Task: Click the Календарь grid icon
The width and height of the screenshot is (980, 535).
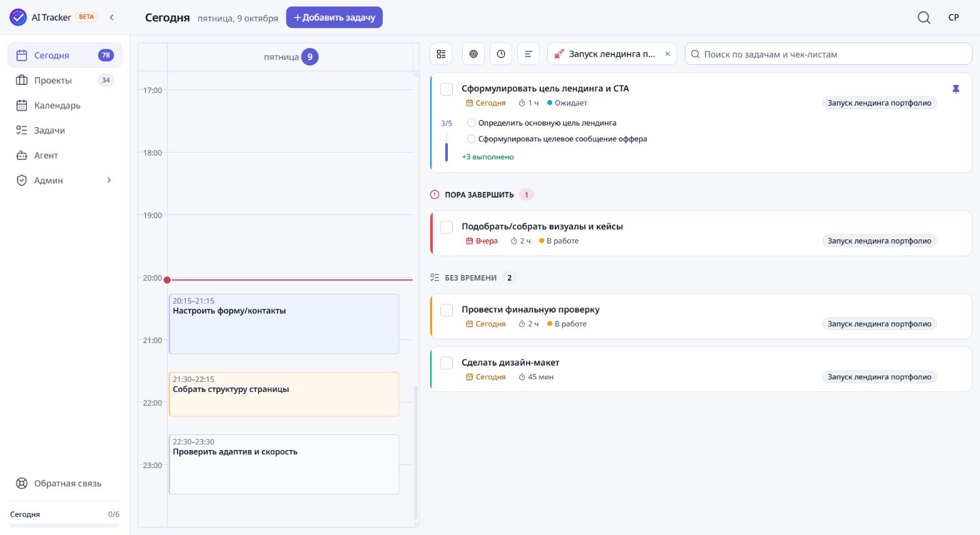Action: click(x=22, y=105)
